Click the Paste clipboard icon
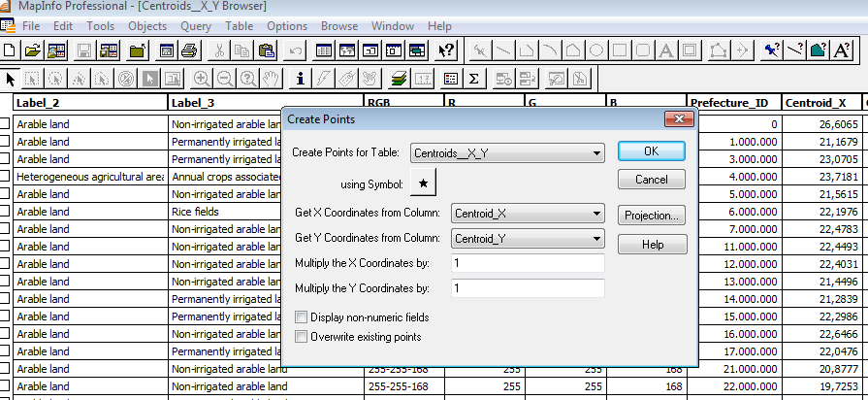Screen dimensions: 868x400 pyautogui.click(x=267, y=50)
